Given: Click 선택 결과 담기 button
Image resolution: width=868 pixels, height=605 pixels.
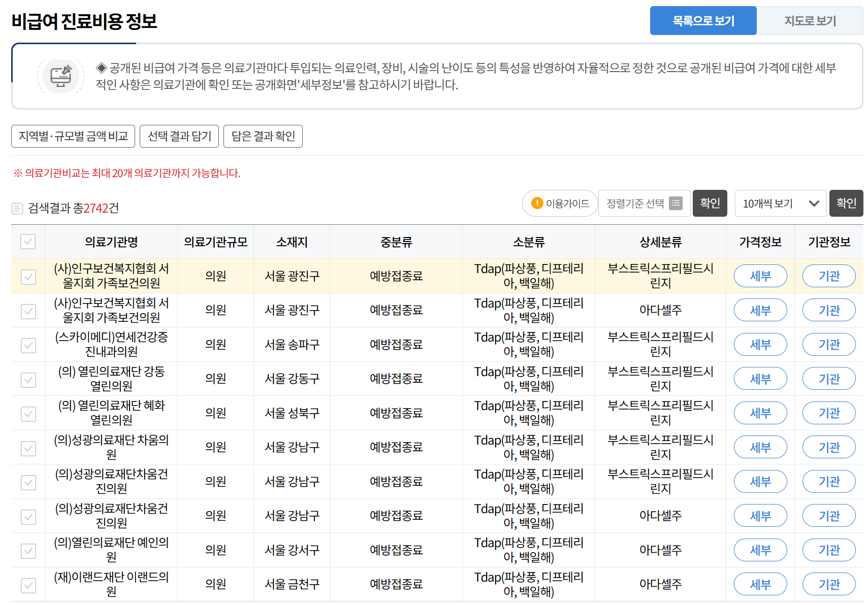Looking at the screenshot, I should (179, 136).
